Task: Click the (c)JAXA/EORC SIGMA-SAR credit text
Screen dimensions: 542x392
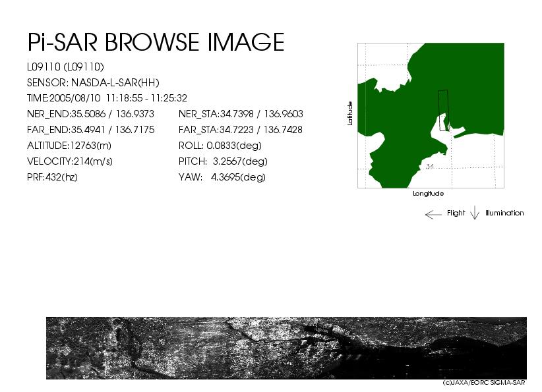Action: click(484, 383)
